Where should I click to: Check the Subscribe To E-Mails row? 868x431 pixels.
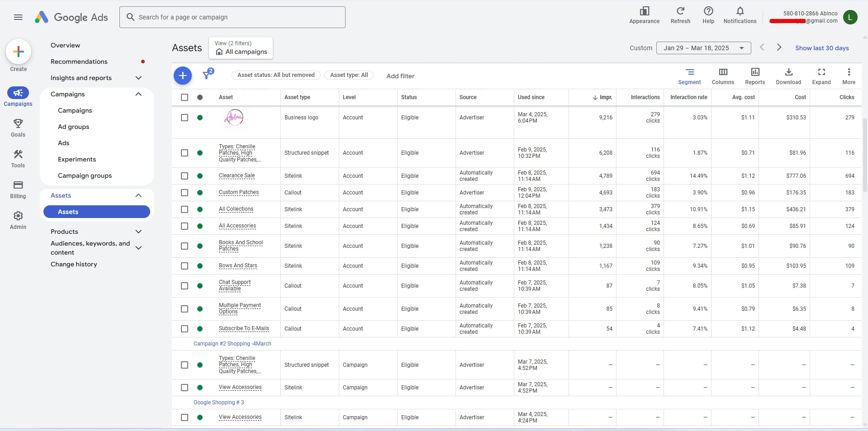point(185,329)
